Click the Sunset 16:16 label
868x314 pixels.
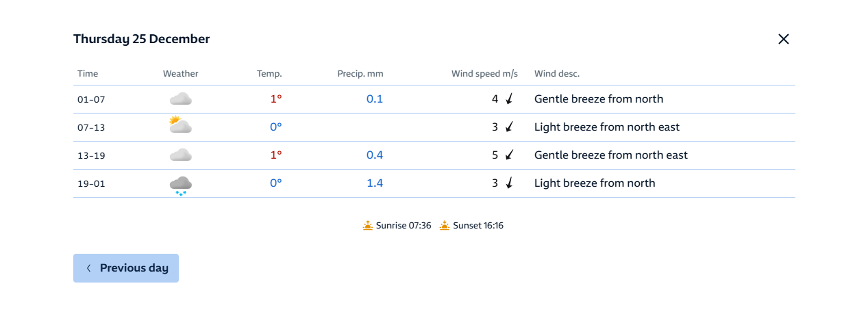click(x=478, y=226)
